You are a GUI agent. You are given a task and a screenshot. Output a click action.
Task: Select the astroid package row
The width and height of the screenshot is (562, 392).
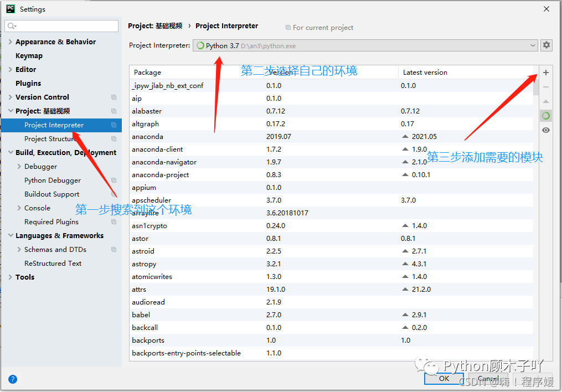click(331, 251)
